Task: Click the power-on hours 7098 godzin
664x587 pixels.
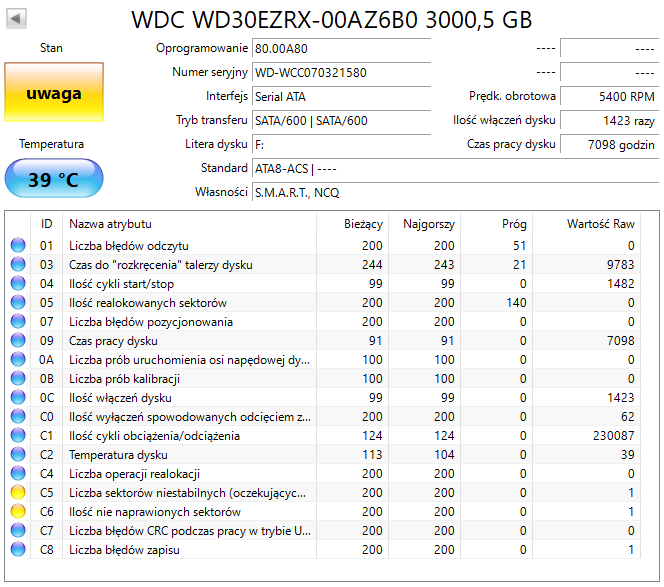Action: [x=610, y=145]
